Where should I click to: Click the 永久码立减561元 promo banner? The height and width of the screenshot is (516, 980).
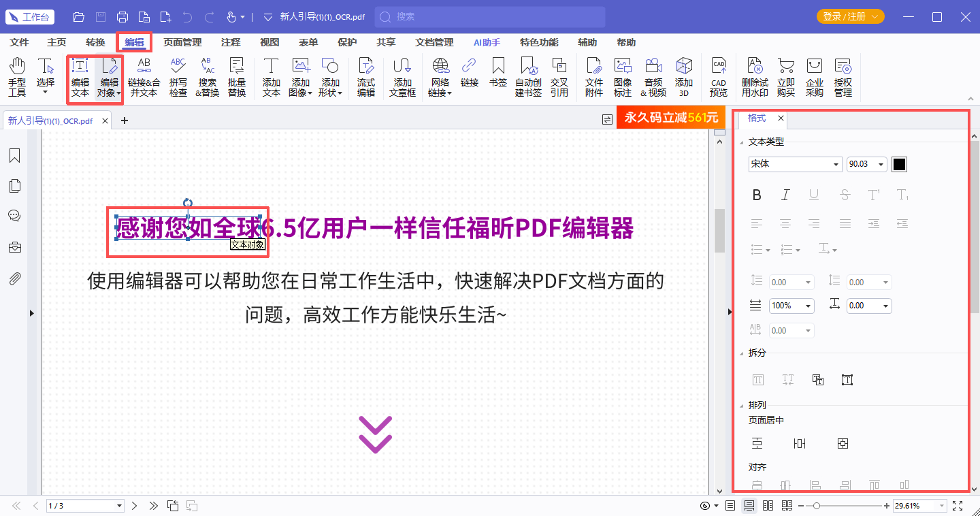tap(671, 117)
